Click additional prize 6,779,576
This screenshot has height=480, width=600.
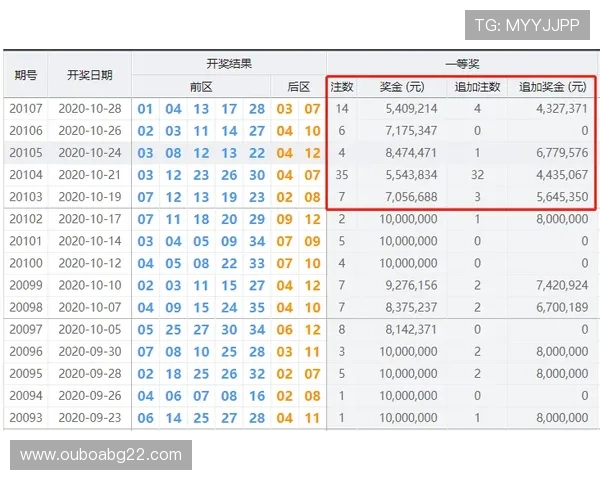click(x=562, y=153)
